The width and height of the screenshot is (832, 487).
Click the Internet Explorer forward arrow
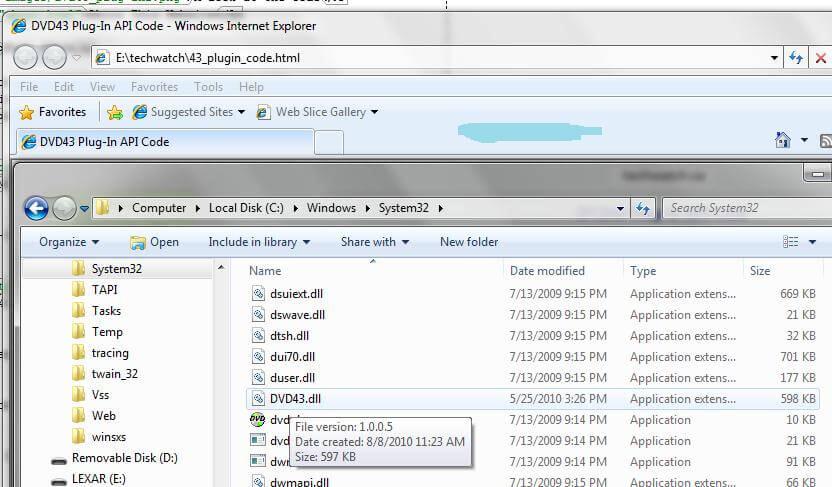pyautogui.click(x=54, y=57)
